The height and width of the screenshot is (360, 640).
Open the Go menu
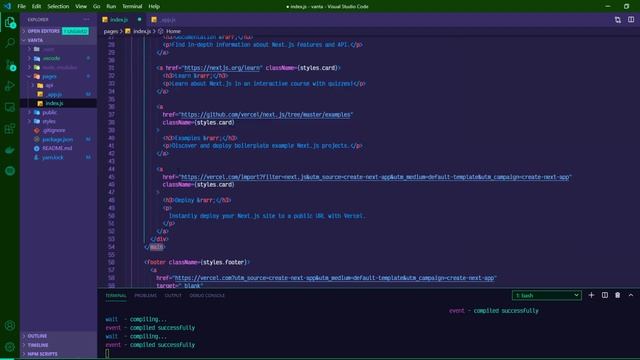tap(96, 6)
